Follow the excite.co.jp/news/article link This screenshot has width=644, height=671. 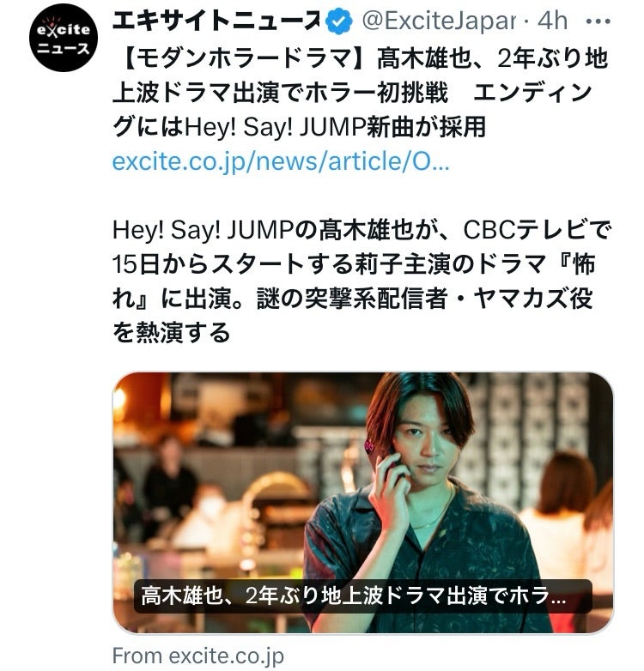point(281,162)
